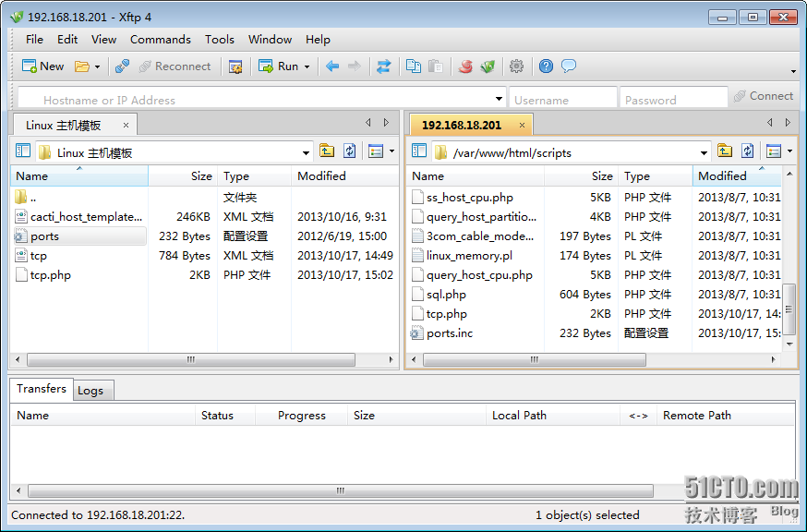Click the blue back arrow
The width and height of the screenshot is (807, 532).
(332, 66)
